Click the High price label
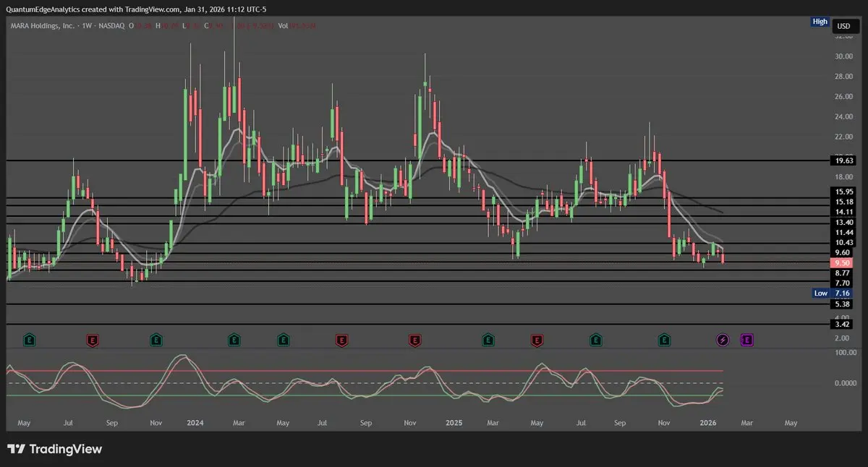 point(820,22)
